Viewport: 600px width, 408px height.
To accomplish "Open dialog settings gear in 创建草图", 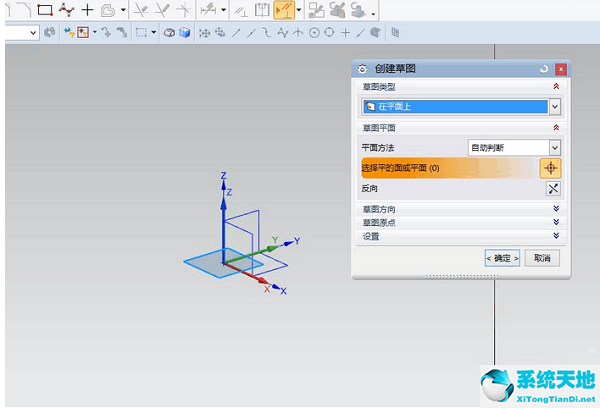I will 362,69.
